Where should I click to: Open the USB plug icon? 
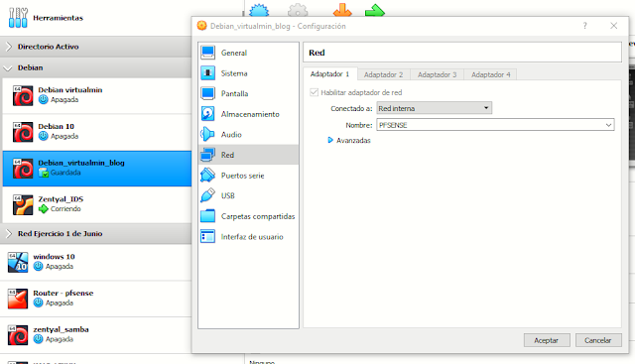[207, 195]
